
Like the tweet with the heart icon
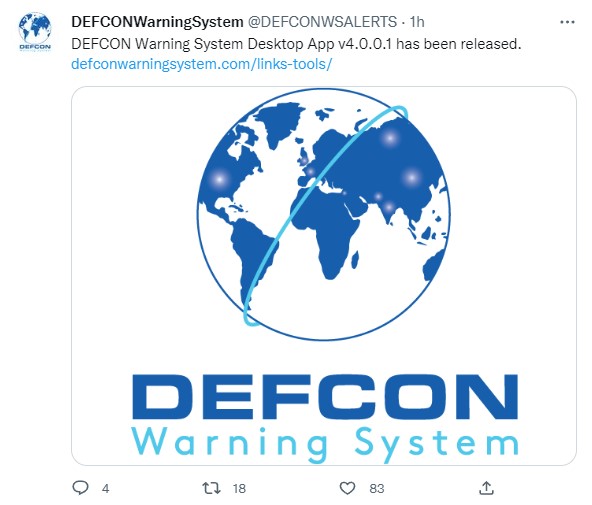347,488
